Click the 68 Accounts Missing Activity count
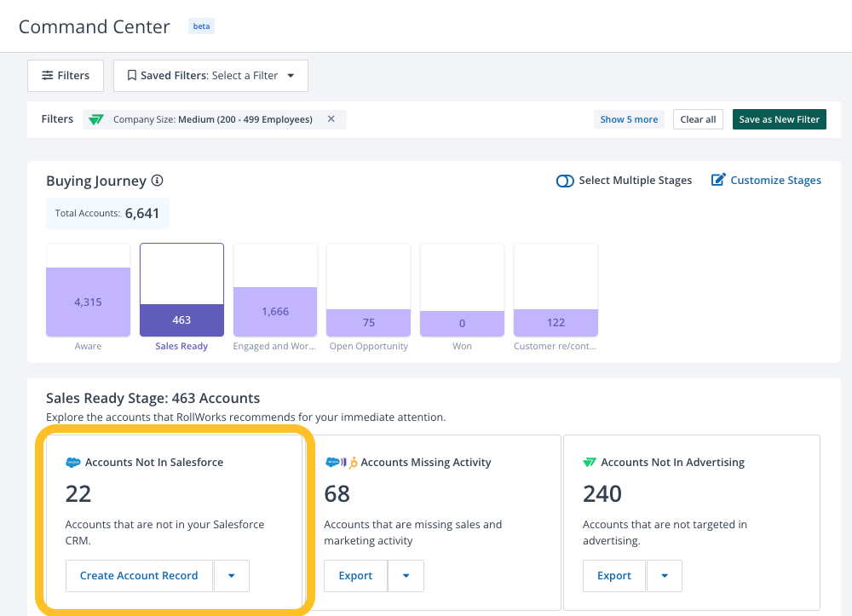The height and width of the screenshot is (616, 852). click(x=337, y=494)
